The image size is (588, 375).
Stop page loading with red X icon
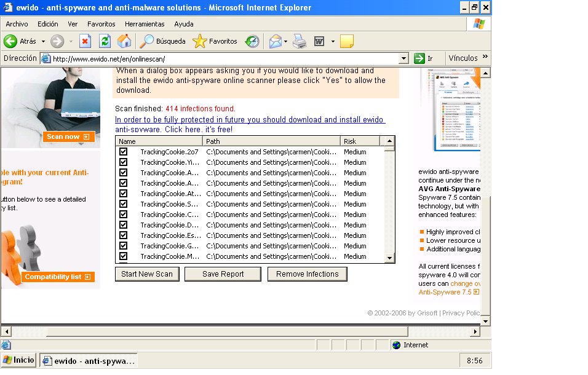point(85,41)
